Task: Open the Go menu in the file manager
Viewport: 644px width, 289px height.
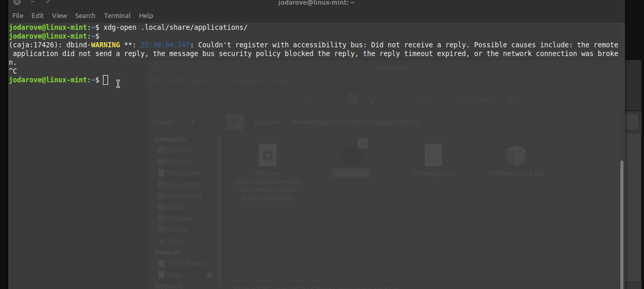Action: [218, 81]
